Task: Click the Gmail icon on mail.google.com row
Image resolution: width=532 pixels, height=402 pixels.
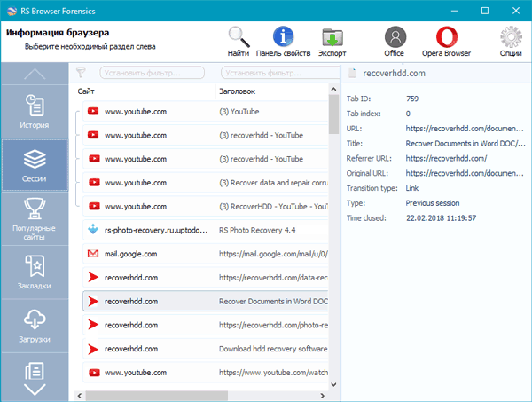Action: [93, 254]
